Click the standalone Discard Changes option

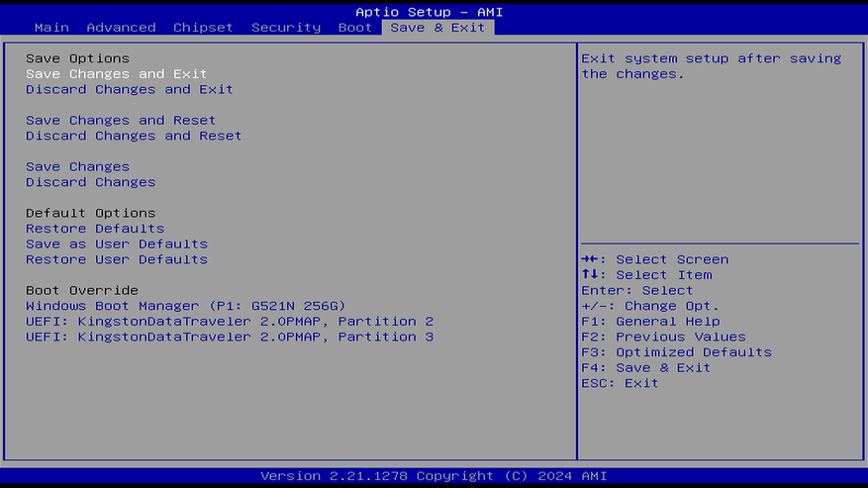pyautogui.click(x=90, y=182)
